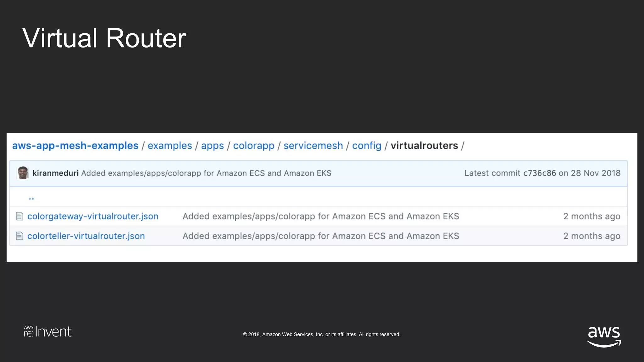Click file icon beside colorgateway-virtualrouter.json
This screenshot has width=644, height=362.
click(x=19, y=216)
